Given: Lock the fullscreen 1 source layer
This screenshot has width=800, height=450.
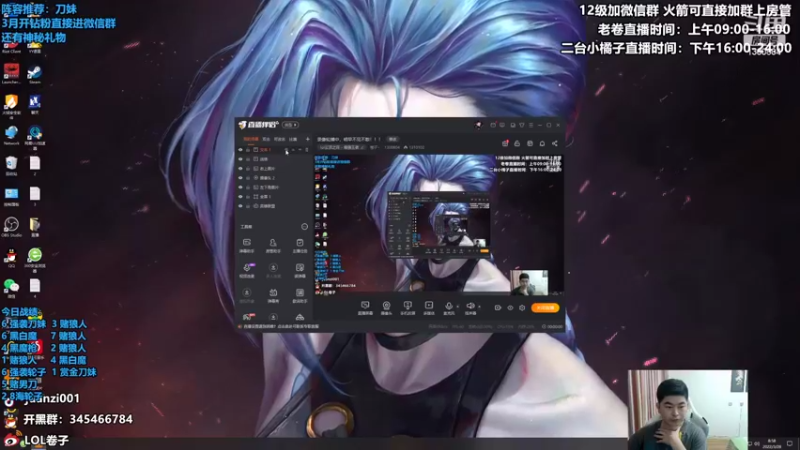Looking at the screenshot, I should point(248,196).
